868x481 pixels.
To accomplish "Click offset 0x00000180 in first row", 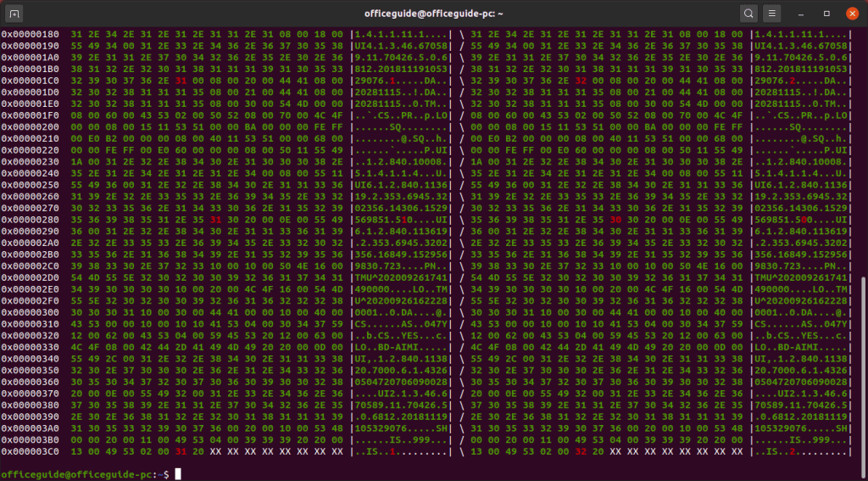I will pos(31,33).
